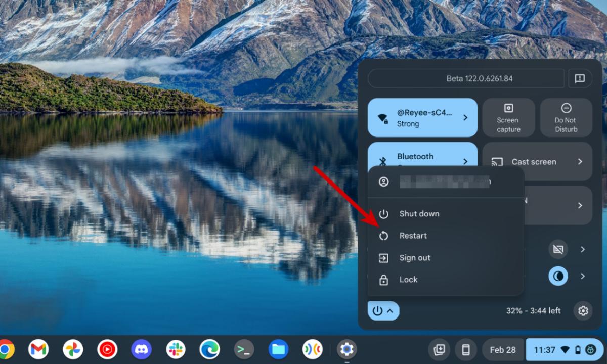Image resolution: width=607 pixels, height=364 pixels.
Task: Open the quick settings gear
Action: [583, 310]
